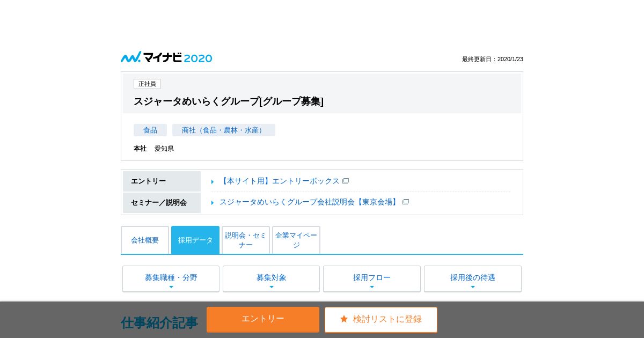Viewport: 644px width, 338px height.
Task: Switch to the 会社概要 tab
Action: point(145,240)
